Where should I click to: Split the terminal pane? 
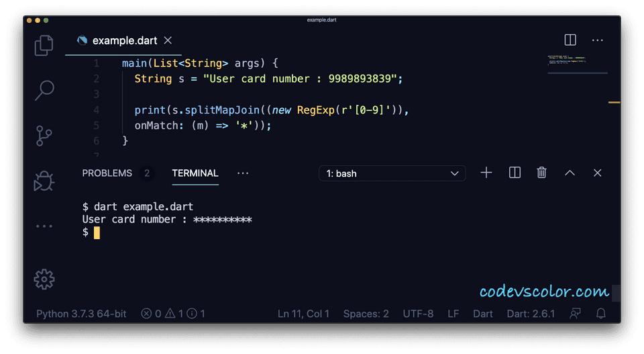pyautogui.click(x=515, y=173)
